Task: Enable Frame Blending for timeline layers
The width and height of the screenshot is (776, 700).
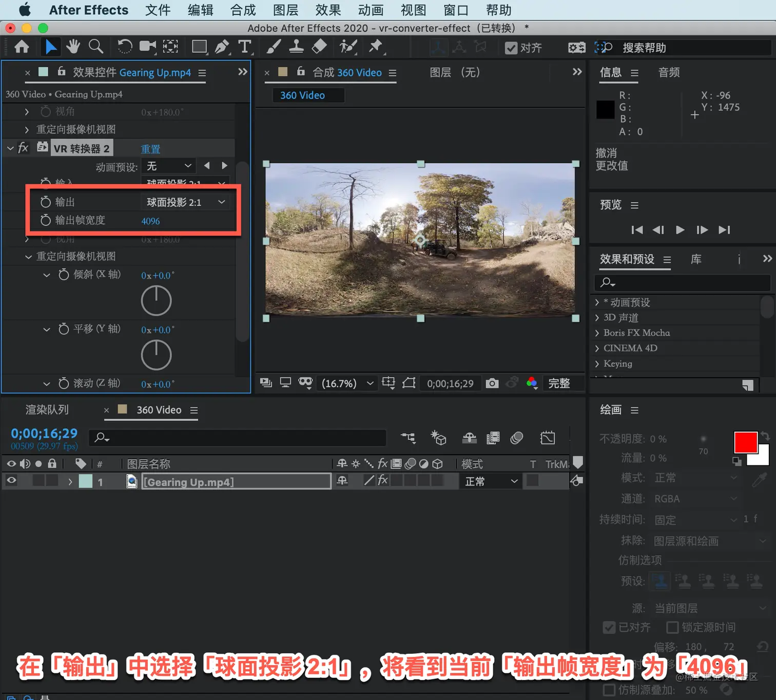Action: click(x=493, y=438)
